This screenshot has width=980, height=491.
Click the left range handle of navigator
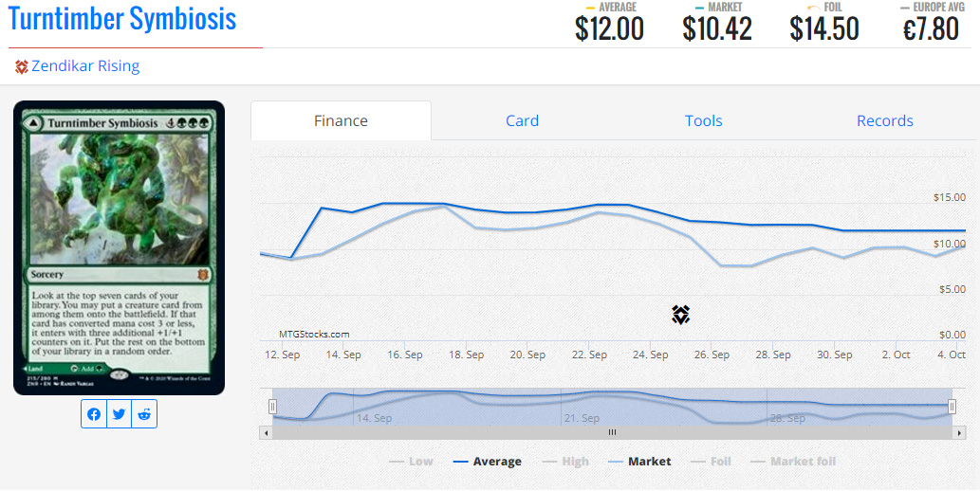[x=273, y=407]
